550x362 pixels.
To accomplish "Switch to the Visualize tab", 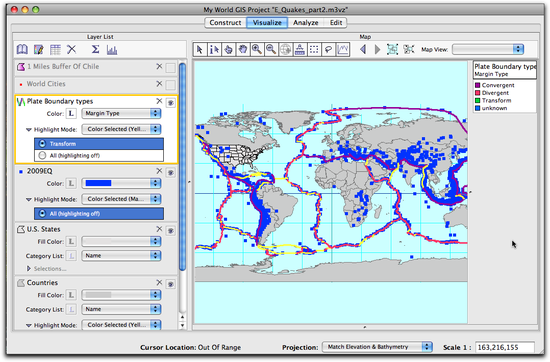I will [267, 23].
